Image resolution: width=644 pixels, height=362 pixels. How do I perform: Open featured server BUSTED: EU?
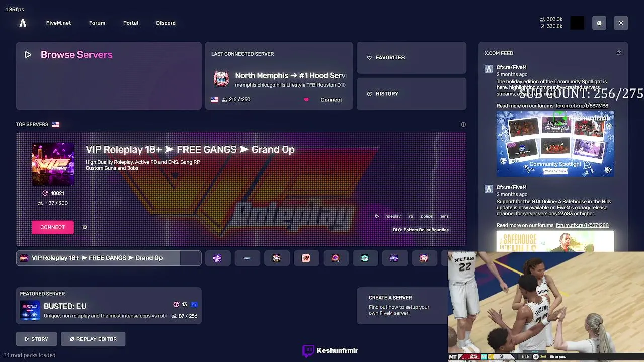[109, 306]
